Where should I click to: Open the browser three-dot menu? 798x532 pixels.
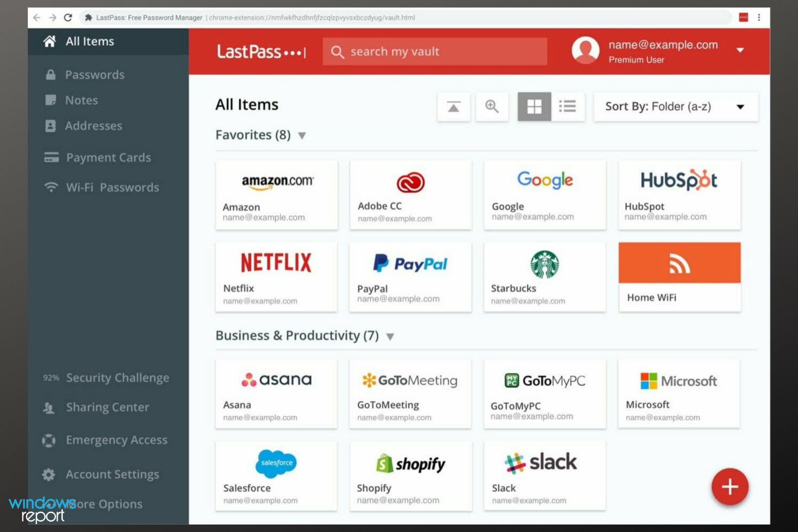pyautogui.click(x=759, y=17)
